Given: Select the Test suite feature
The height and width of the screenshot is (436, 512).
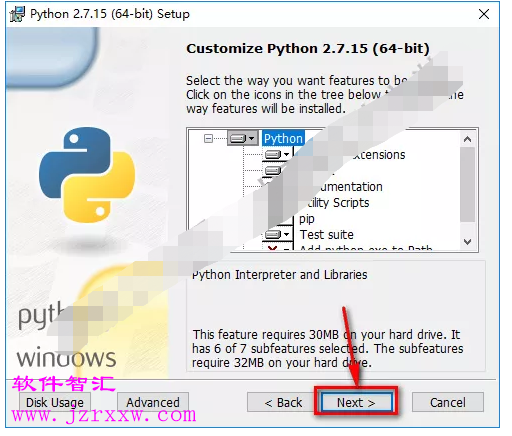Looking at the screenshot, I should pos(326,234).
